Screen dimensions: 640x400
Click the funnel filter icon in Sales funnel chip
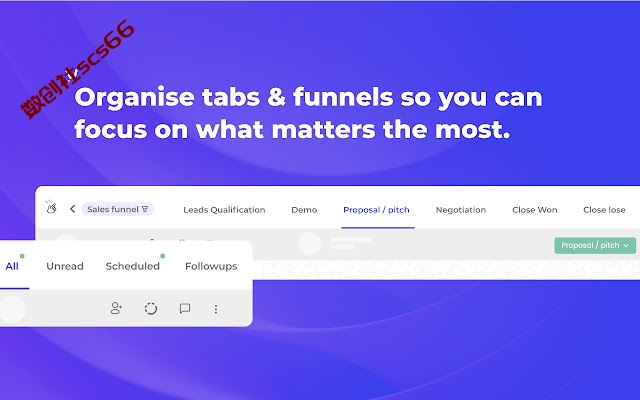(x=145, y=209)
